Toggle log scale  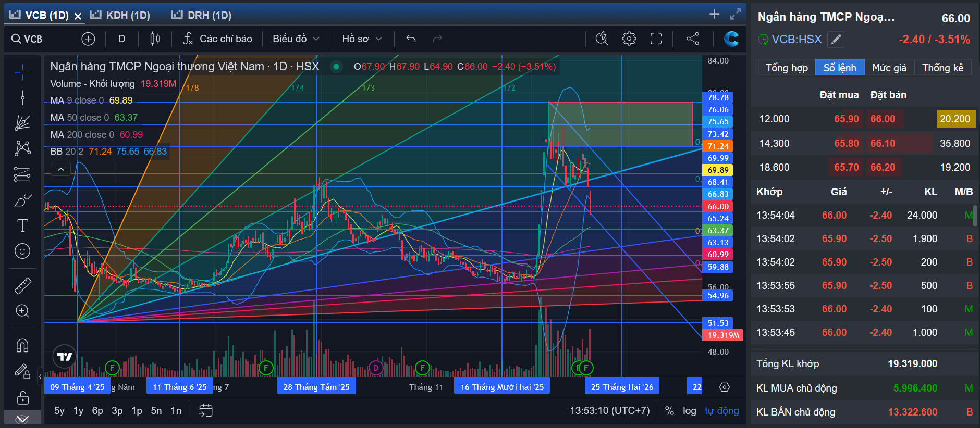[690, 411]
